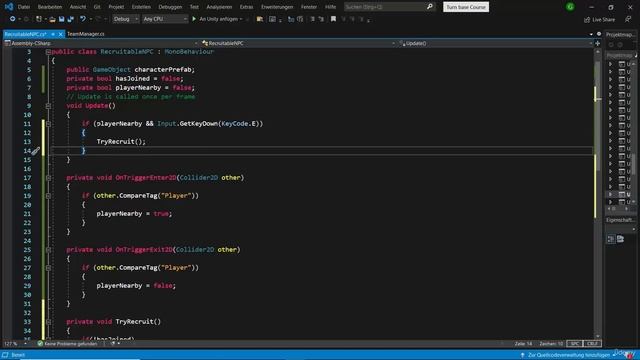Click the Live Share button
This screenshot has width=640, height=360.
599,19
